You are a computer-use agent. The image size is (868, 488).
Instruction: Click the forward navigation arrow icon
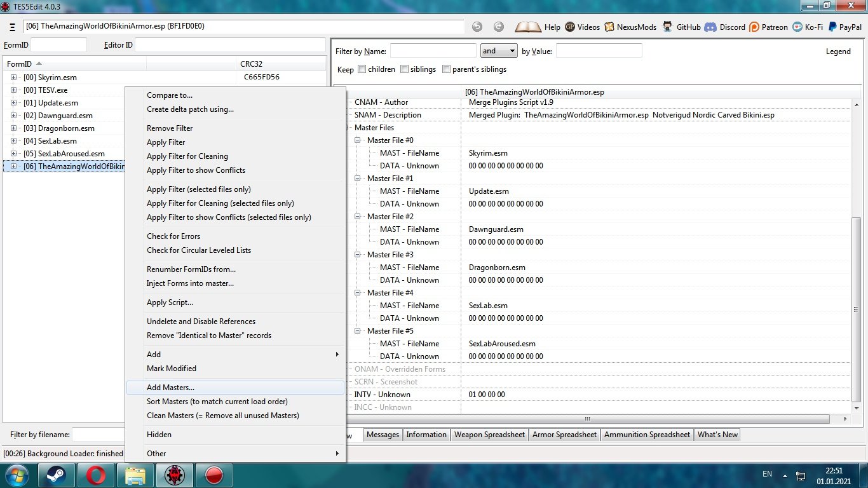tap(499, 27)
